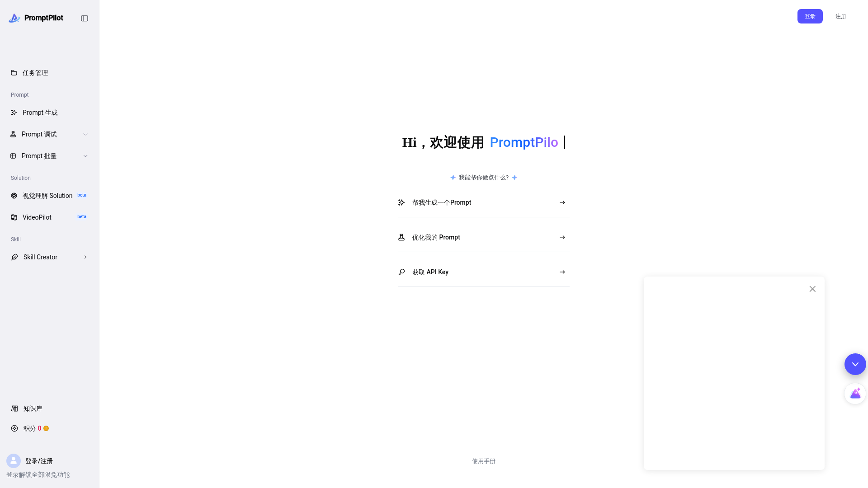
Task: Click the arrow on 优化我的 Prompt row
Action: (x=562, y=237)
